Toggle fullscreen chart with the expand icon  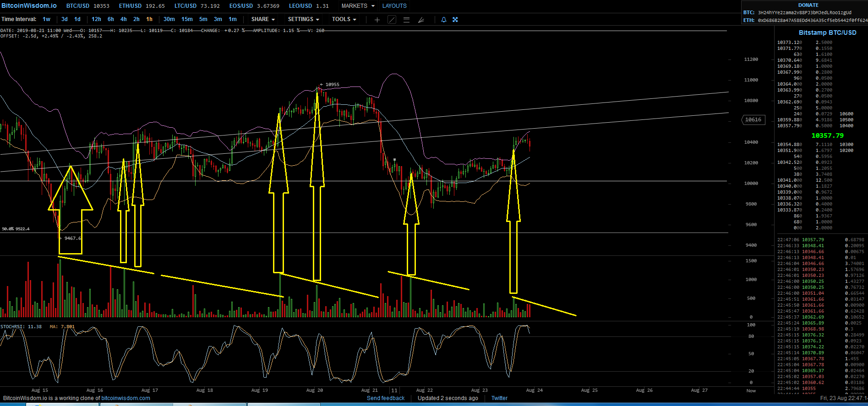tap(455, 20)
